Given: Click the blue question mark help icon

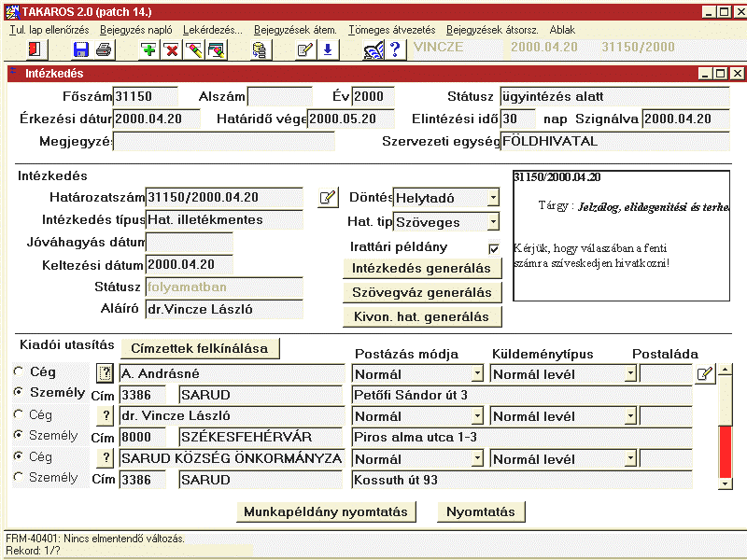Looking at the screenshot, I should pyautogui.click(x=395, y=49).
